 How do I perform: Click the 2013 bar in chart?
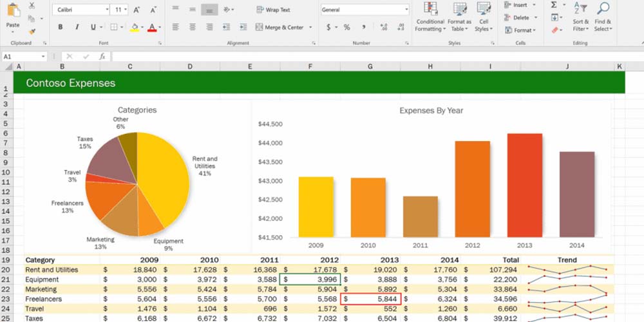[x=524, y=185]
